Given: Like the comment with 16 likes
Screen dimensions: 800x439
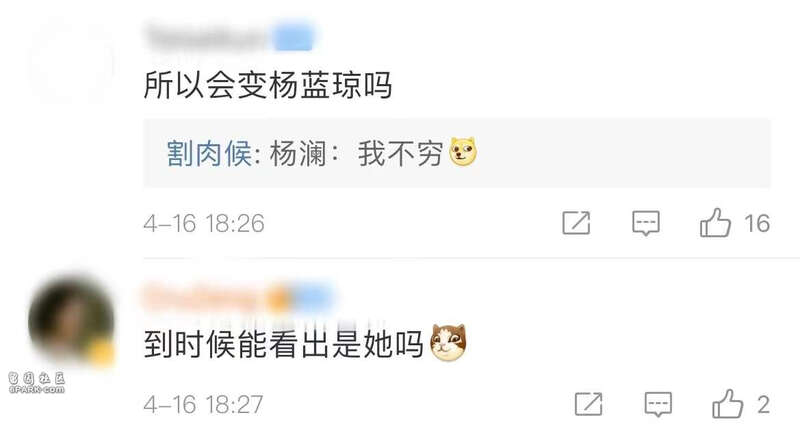Looking at the screenshot, I should pyautogui.click(x=715, y=223).
